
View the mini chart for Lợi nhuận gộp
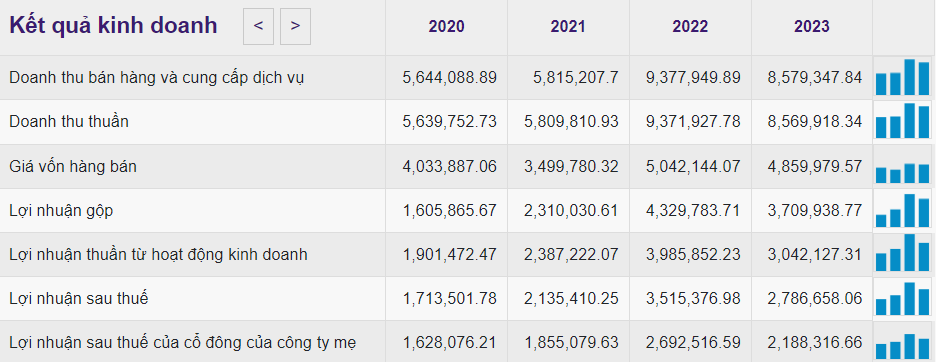(x=903, y=210)
